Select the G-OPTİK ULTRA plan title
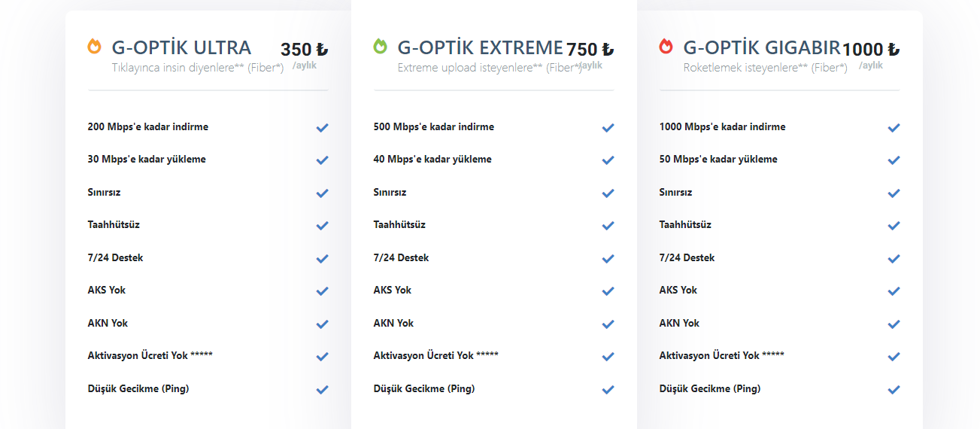The width and height of the screenshot is (980, 429). [181, 47]
